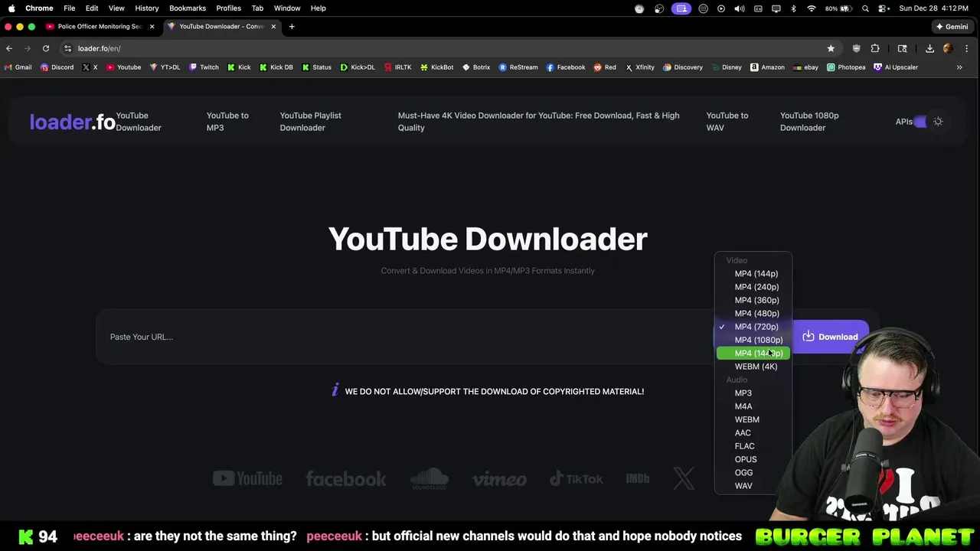Screen dimensions: 980x551
Task: Click the address bar URL loader.fo/en/
Action: (99, 48)
